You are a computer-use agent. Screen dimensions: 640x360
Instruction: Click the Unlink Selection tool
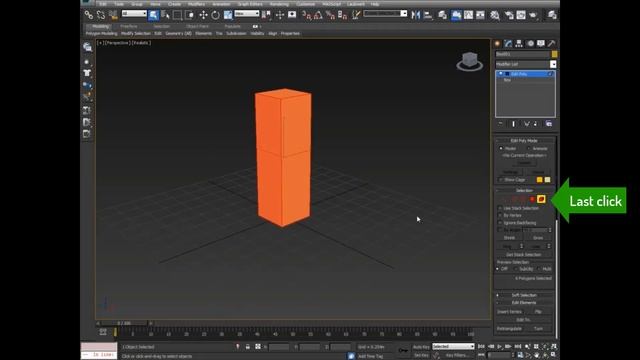tap(100, 15)
